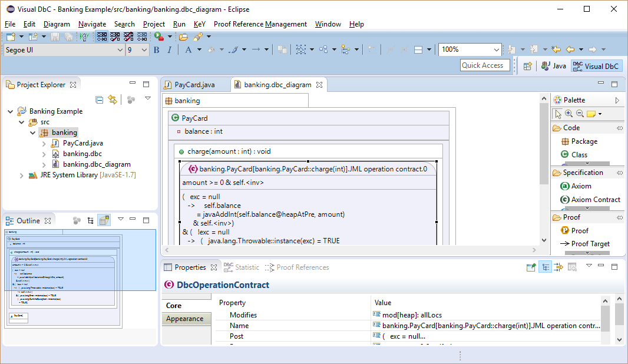The width and height of the screenshot is (628, 364).
Task: Expand the JRE System Library node
Action: 22,176
